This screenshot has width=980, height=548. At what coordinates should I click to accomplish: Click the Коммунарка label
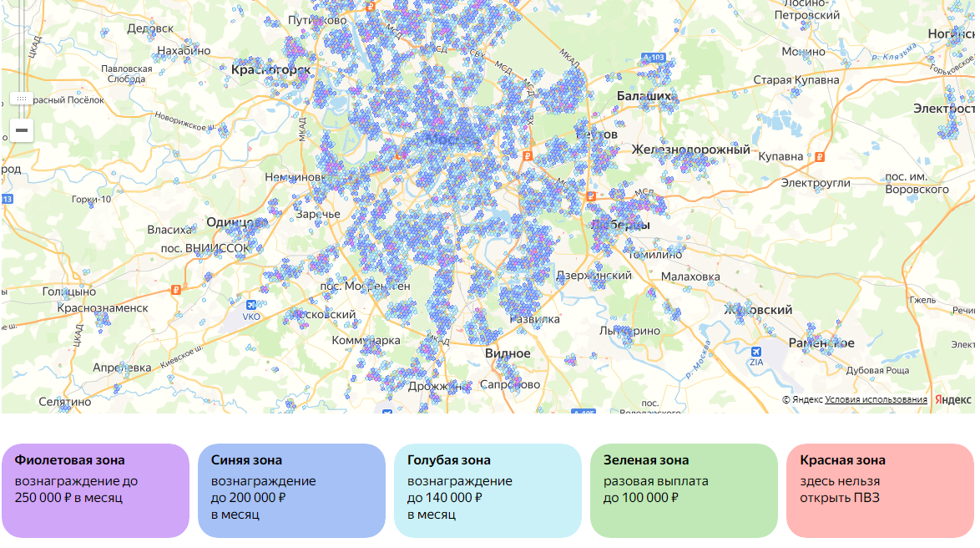point(366,340)
